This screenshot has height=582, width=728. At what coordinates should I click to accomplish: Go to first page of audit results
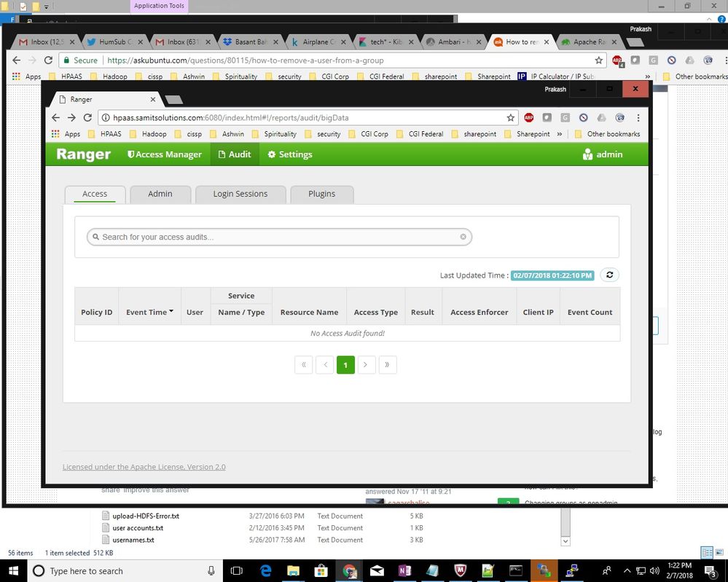(x=304, y=365)
